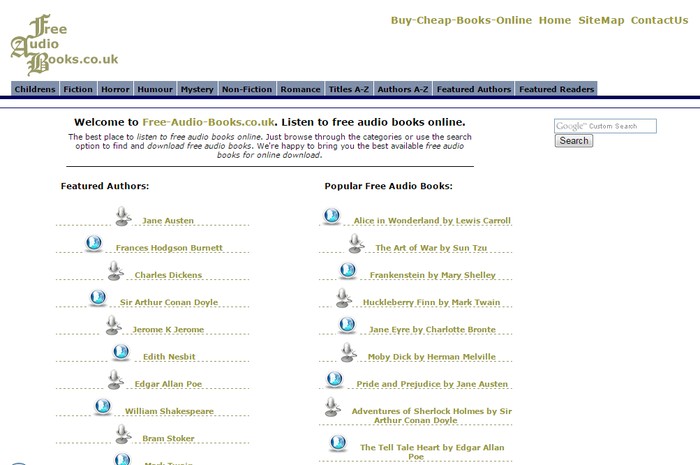The width and height of the screenshot is (700, 465).
Task: Click the Free Audio Books.co.uk logo
Action: click(64, 45)
